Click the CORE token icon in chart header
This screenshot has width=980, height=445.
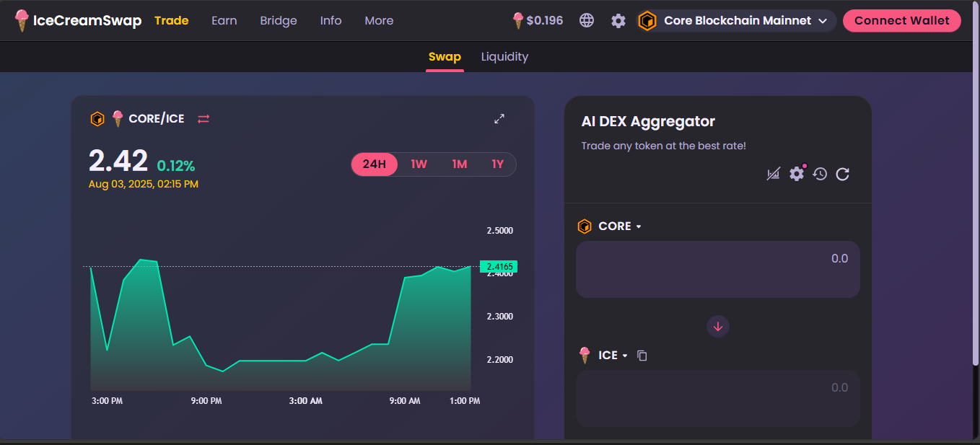point(97,119)
